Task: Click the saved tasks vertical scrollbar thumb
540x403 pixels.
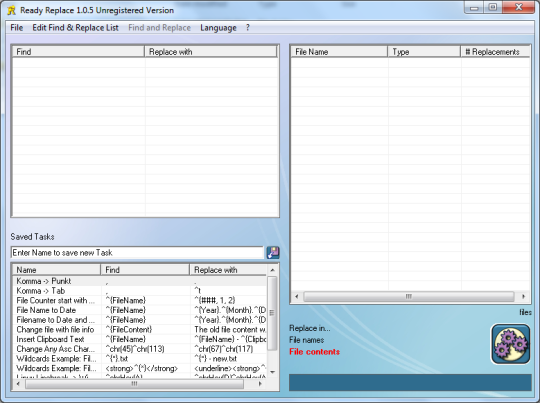Action: pyautogui.click(x=272, y=313)
